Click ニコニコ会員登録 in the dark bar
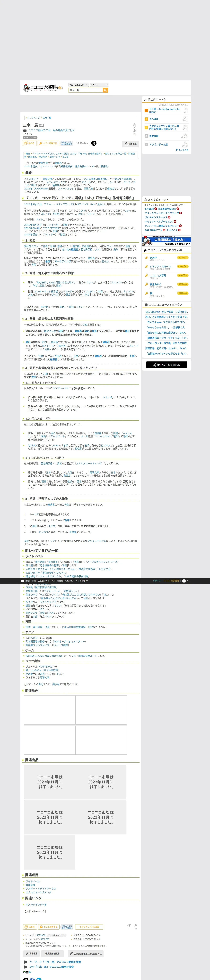 coord(172,581)
